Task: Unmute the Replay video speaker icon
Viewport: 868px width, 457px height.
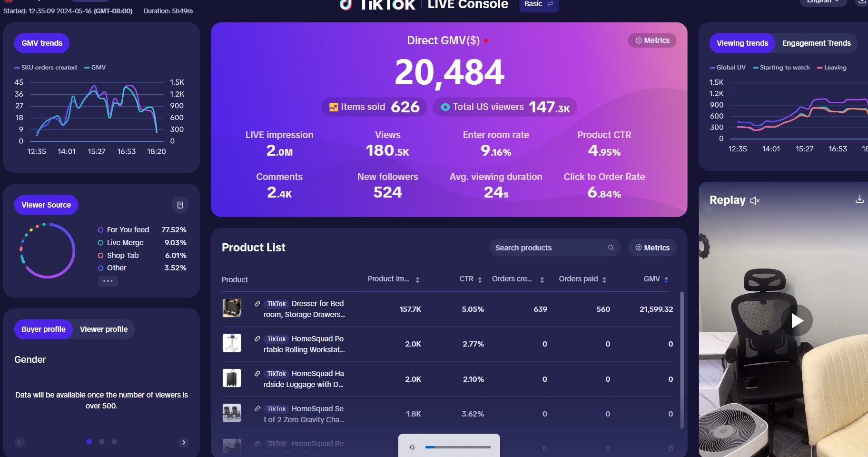Action: tap(755, 201)
